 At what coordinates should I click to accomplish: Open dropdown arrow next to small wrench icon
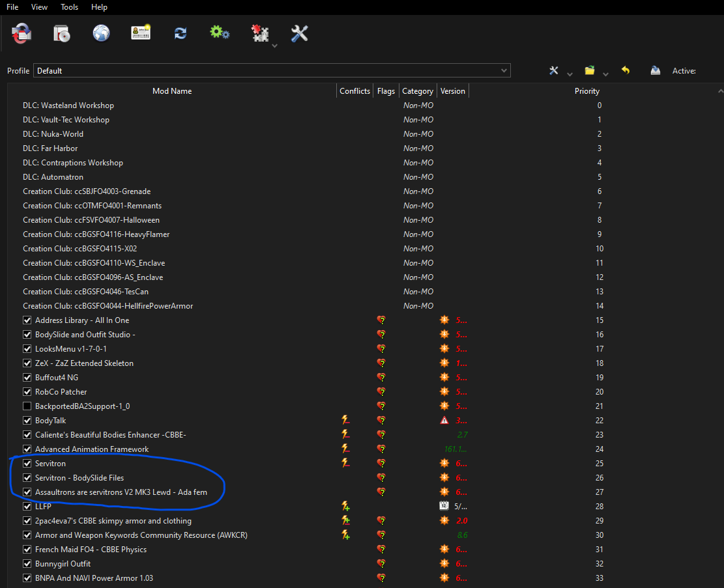tap(570, 74)
